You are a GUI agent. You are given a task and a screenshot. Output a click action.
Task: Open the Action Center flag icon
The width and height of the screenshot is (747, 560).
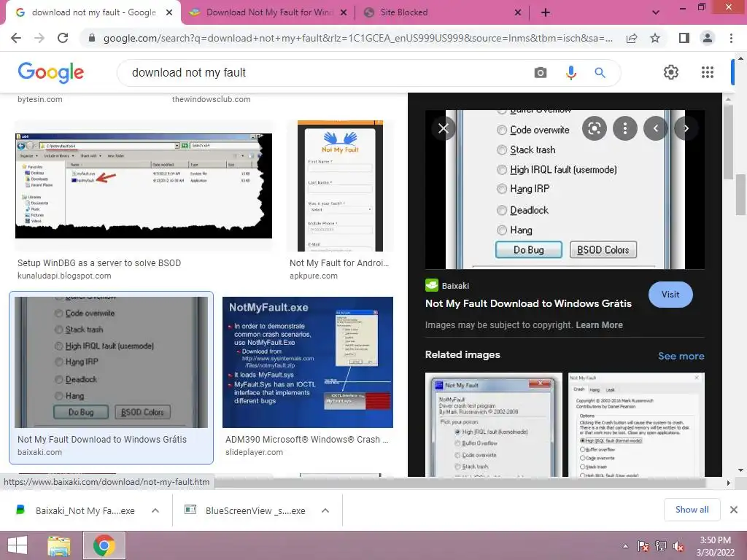click(643, 546)
